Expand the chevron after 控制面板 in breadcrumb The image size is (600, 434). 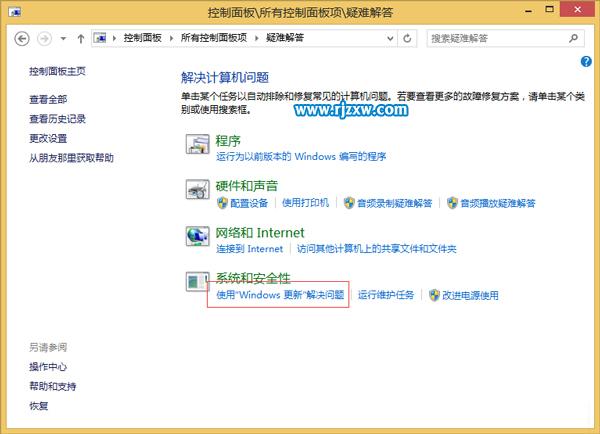click(x=171, y=38)
